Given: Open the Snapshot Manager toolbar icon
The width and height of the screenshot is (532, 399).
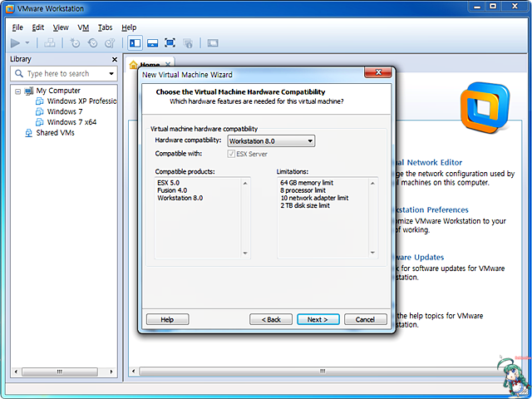Looking at the screenshot, I should pos(110,42).
